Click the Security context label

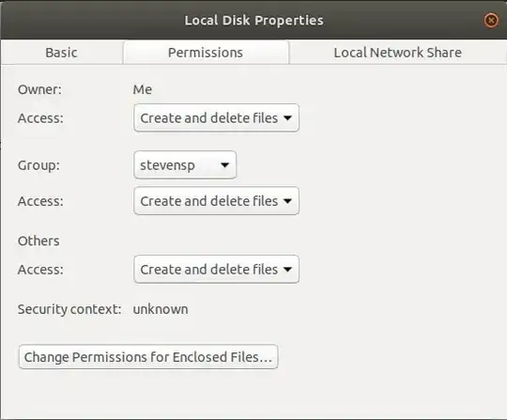pyautogui.click(x=69, y=309)
